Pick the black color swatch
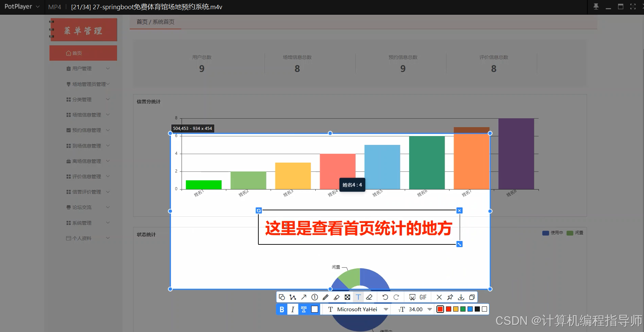Viewport: 644px width, 332px height. 477,309
